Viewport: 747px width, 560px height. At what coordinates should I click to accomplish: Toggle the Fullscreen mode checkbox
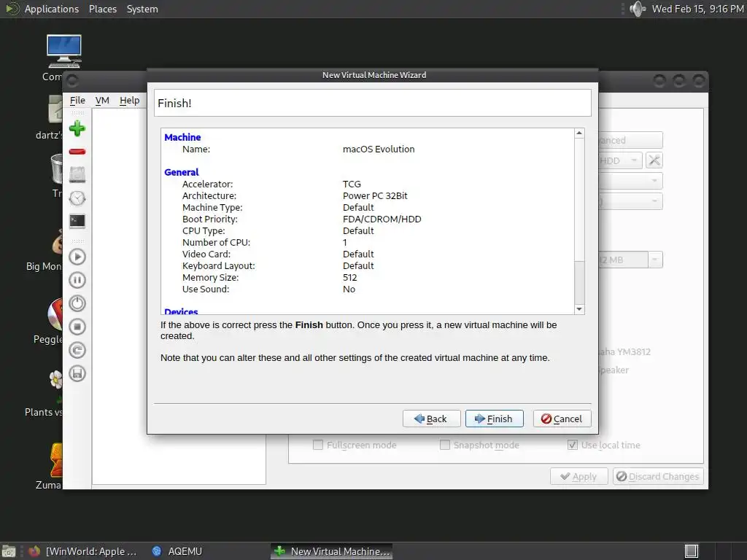click(318, 445)
